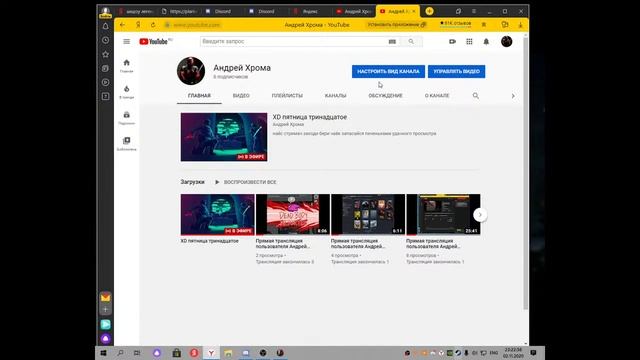Show more uploads with the carousel arrow
This screenshot has height=360, width=640.
point(480,215)
